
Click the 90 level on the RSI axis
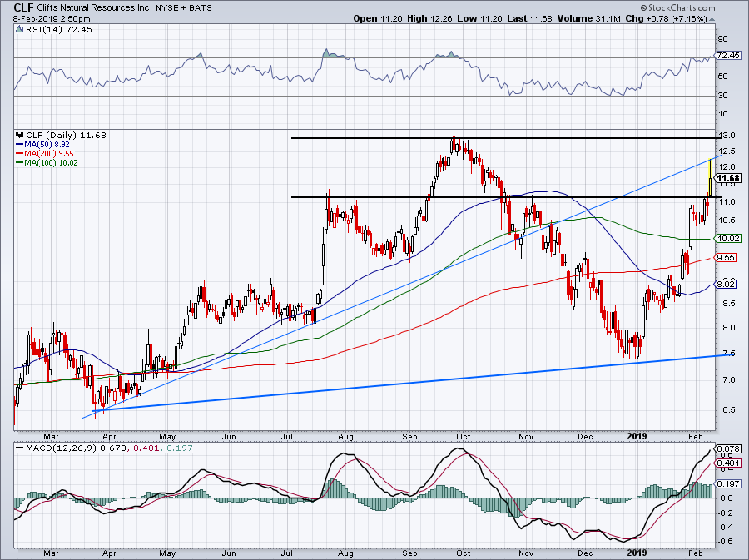(722, 39)
